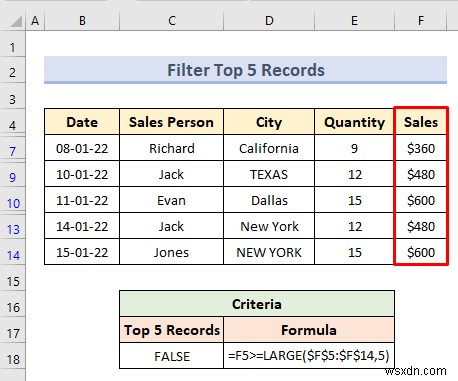
Task: Select quantity 12 in 14-01-22 row
Action: click(x=354, y=226)
